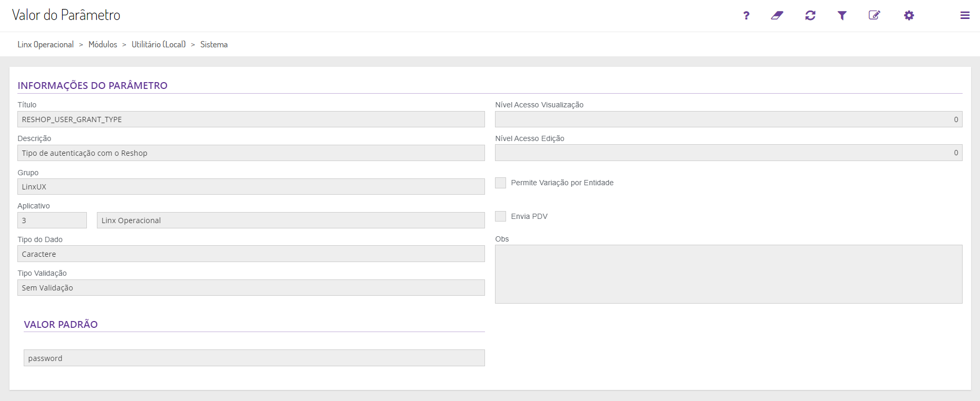Navigate to Módulos breadcrumb
The height and width of the screenshot is (401, 980).
point(103,45)
